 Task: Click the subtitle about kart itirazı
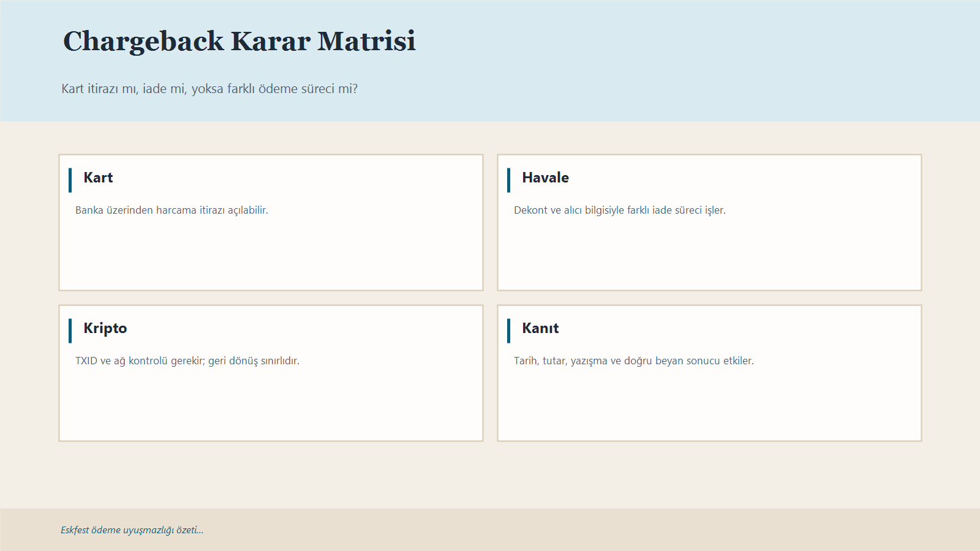[209, 88]
